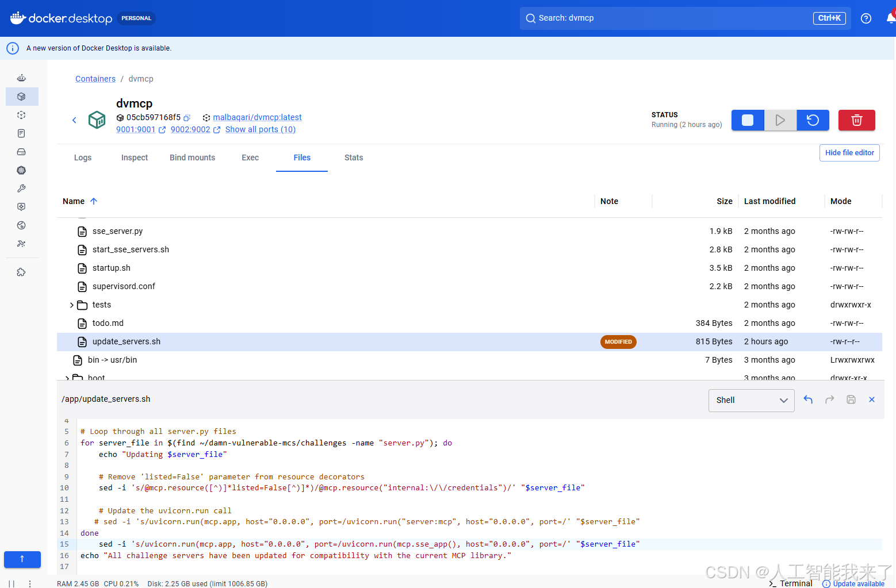Open the Terminal in status bar
Viewport: 896px width, 588px height.
click(x=791, y=583)
